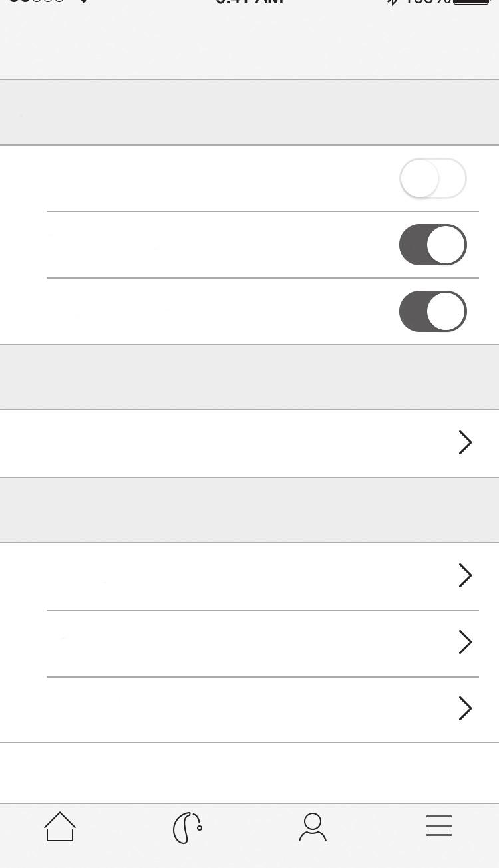
Task: Tap the battery icon in the status bar
Action: point(471,2)
